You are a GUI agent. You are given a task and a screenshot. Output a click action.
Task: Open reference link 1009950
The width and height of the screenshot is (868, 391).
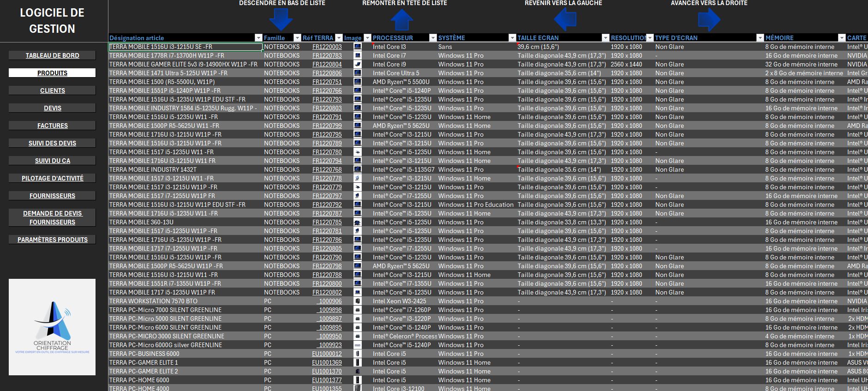(x=329, y=336)
